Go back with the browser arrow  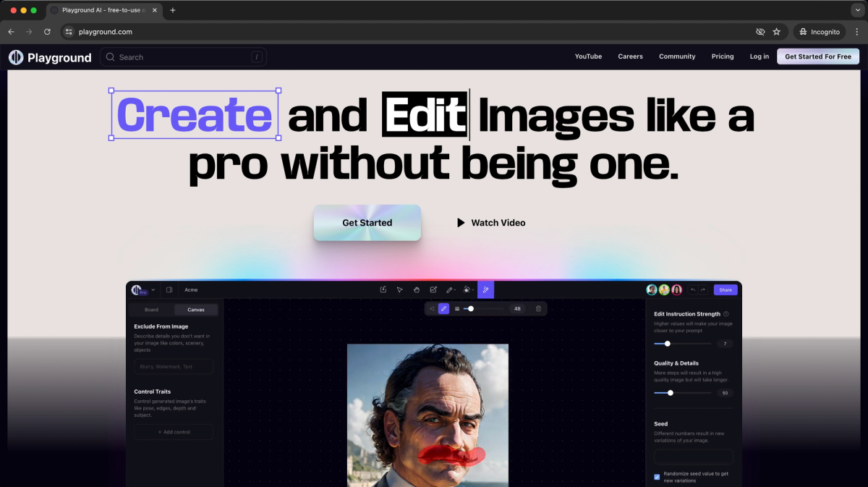click(x=11, y=32)
